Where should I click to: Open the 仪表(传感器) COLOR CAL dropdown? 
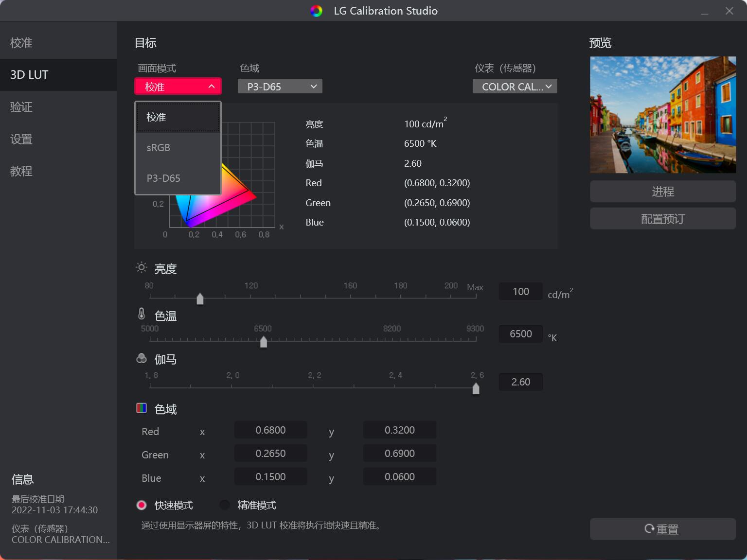pos(515,86)
